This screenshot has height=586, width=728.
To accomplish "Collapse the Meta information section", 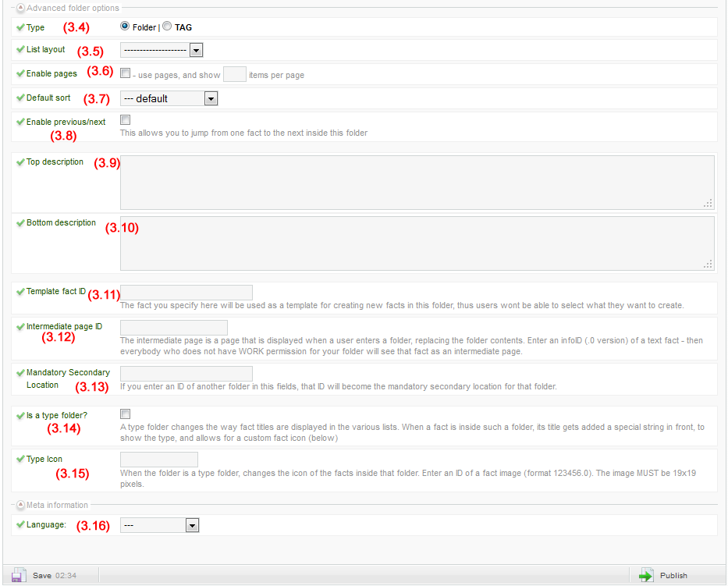I will (x=21, y=504).
